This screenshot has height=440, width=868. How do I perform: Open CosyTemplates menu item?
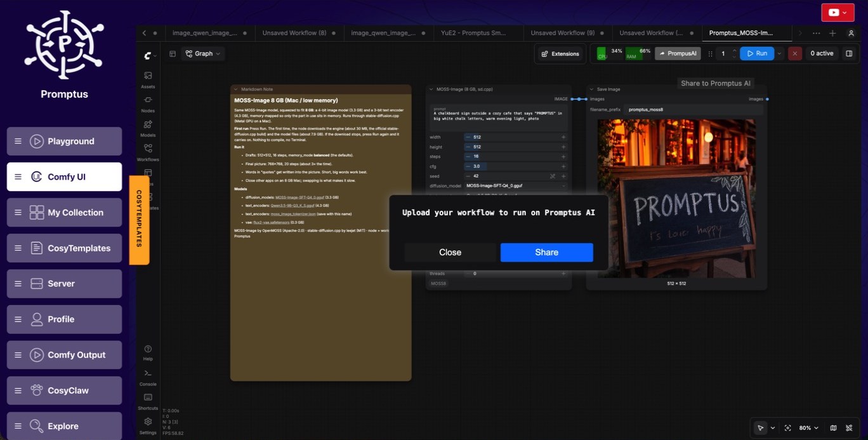[x=64, y=248]
